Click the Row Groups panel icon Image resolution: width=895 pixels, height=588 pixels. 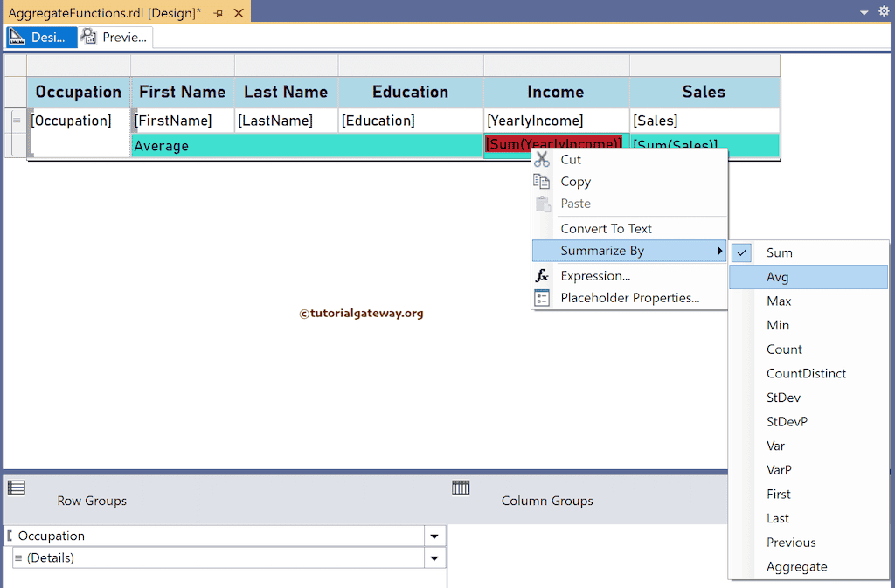tap(16, 487)
